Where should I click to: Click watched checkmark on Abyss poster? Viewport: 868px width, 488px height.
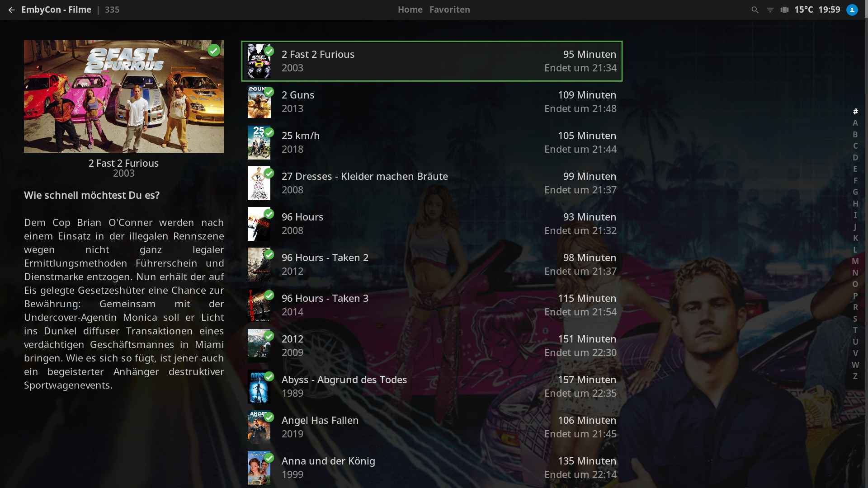[x=269, y=377]
